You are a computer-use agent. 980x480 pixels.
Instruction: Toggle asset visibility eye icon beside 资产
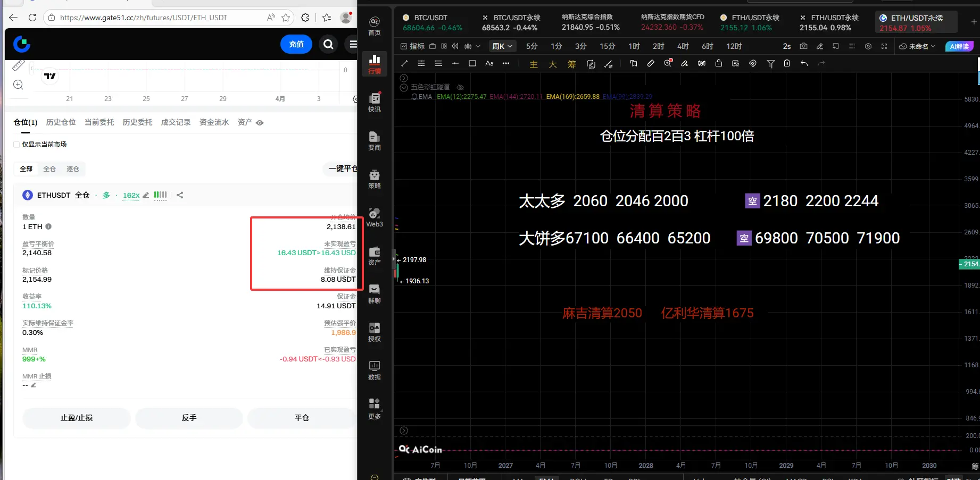pos(260,123)
